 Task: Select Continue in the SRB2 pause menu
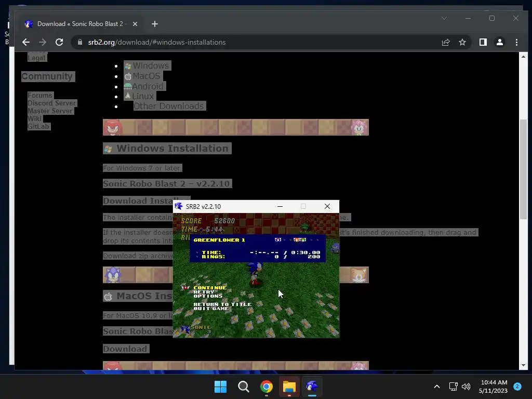210,287
